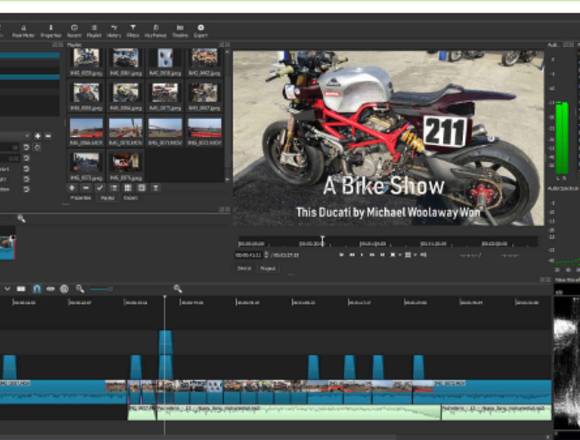Switch to the Properties tab below playlist
The width and height of the screenshot is (580, 440).
pos(81,198)
